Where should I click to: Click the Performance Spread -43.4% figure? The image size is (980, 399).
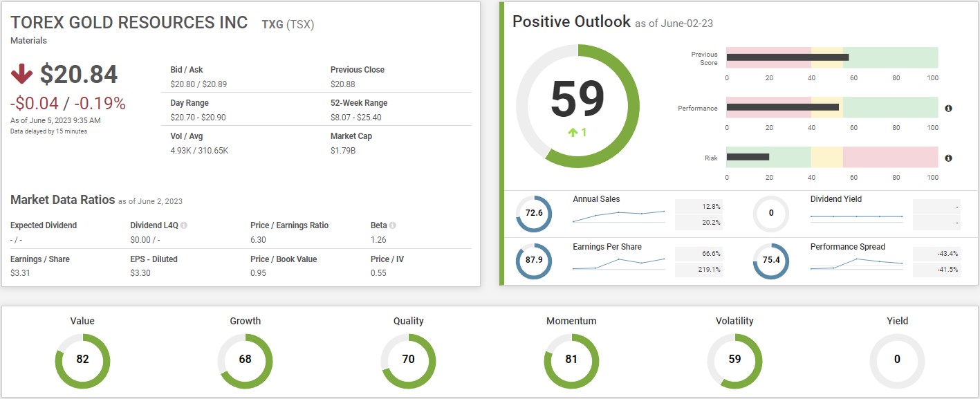947,254
